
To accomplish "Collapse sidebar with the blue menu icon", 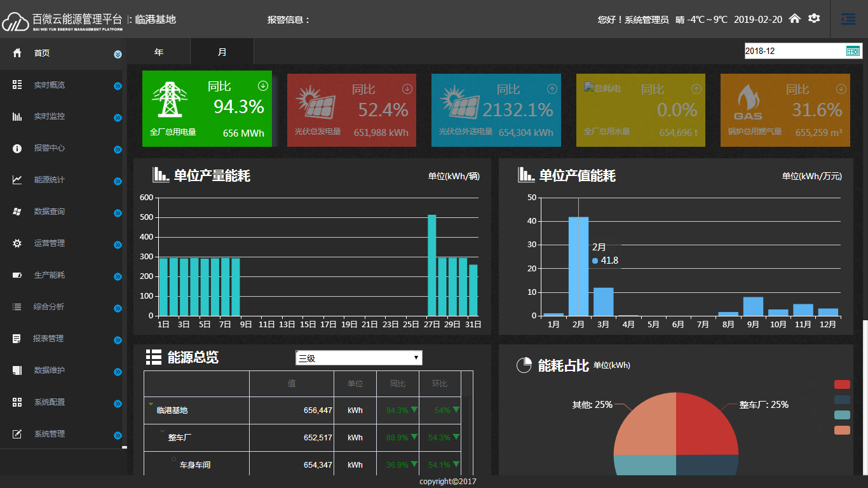I will pyautogui.click(x=848, y=20).
